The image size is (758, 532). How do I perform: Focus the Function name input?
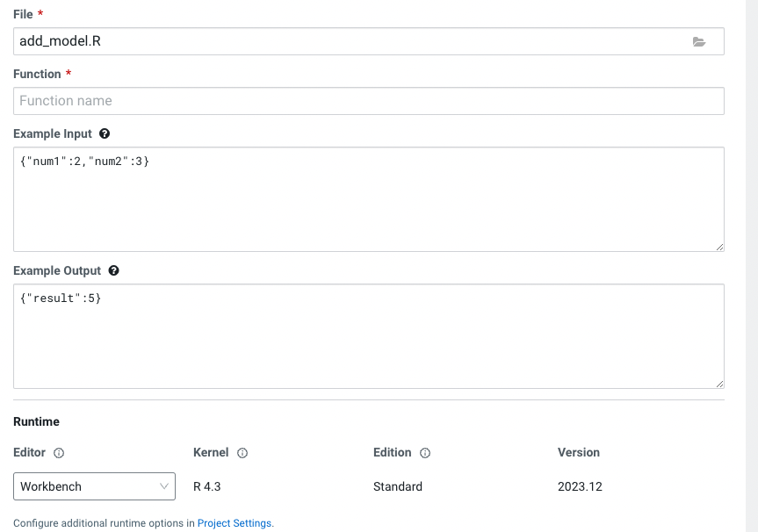pos(369,101)
